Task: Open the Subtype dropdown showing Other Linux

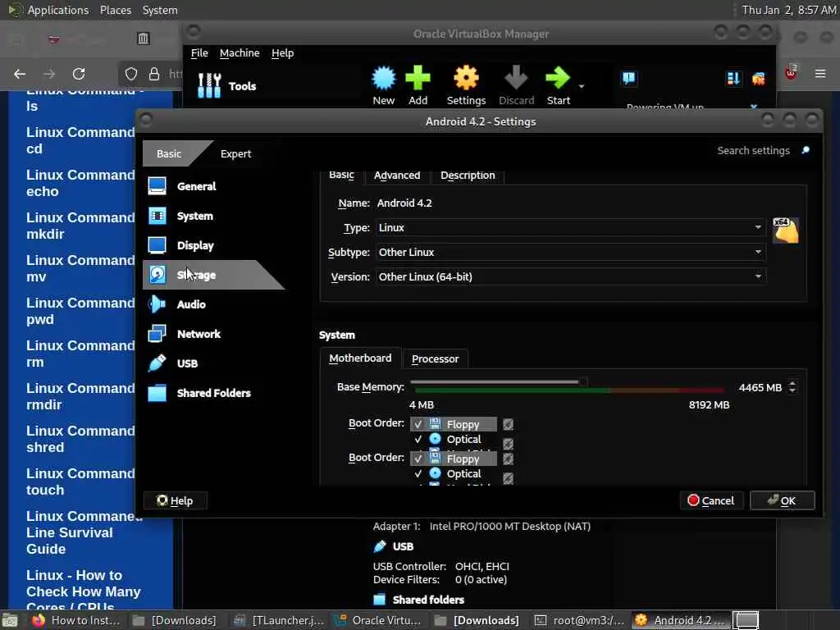Action: 571,253
